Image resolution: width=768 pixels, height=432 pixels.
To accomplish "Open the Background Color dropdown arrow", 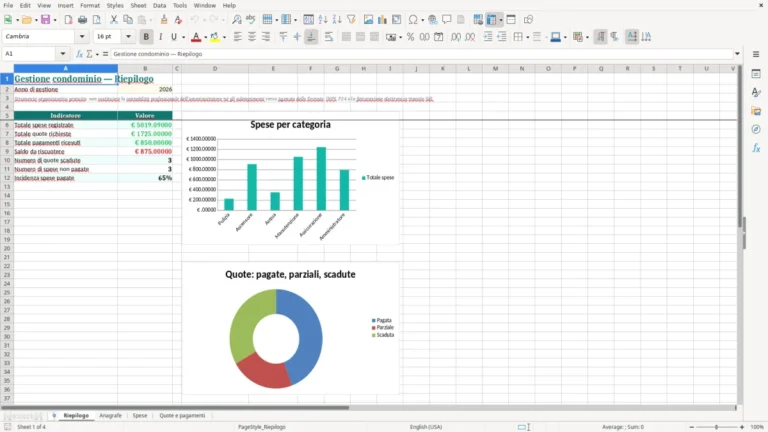I will click(224, 37).
